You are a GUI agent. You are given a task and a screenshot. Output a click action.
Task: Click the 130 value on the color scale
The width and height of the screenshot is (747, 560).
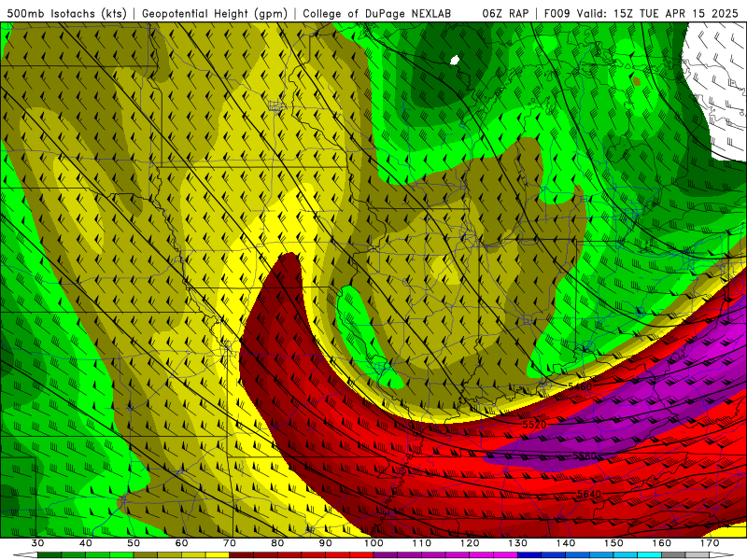[518, 543]
